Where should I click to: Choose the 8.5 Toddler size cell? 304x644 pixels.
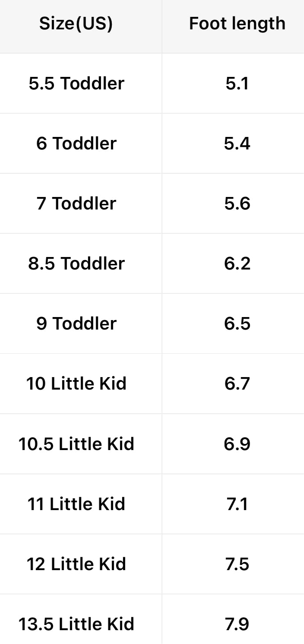click(x=76, y=263)
